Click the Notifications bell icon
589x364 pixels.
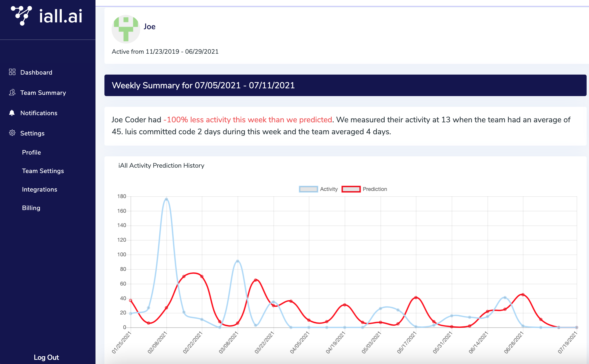pyautogui.click(x=12, y=113)
